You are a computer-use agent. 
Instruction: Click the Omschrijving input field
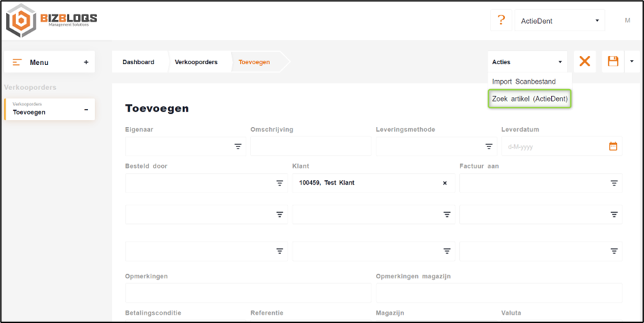coord(310,147)
